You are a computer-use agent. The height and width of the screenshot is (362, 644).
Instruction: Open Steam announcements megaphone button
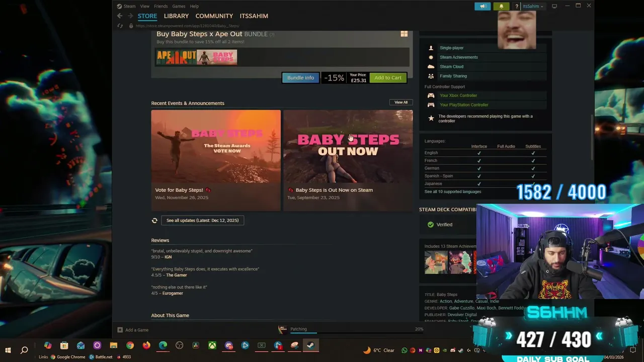point(482,7)
